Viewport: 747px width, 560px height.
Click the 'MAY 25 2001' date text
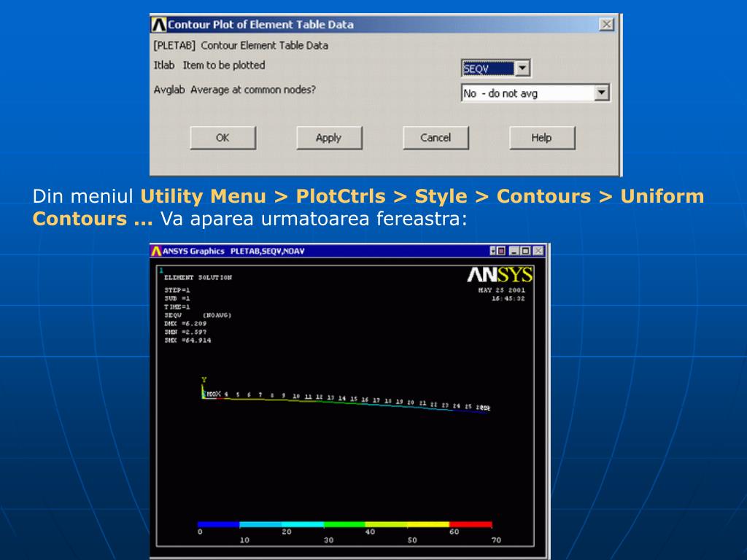[x=502, y=290]
